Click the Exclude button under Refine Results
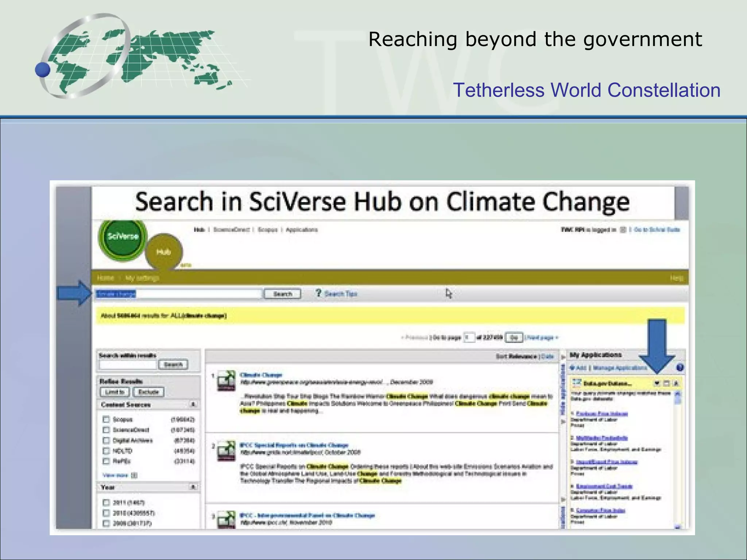 [148, 392]
